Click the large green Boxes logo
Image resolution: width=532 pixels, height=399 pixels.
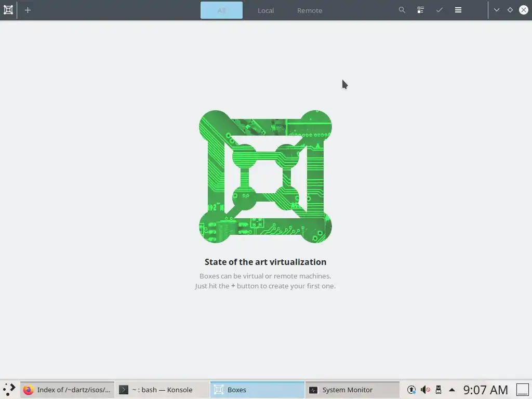pos(265,177)
